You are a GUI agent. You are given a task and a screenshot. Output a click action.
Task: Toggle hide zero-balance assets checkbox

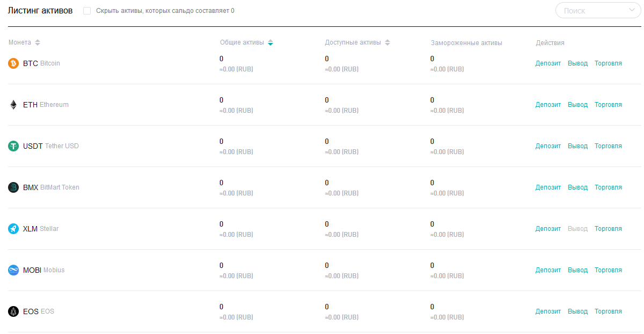coord(87,11)
